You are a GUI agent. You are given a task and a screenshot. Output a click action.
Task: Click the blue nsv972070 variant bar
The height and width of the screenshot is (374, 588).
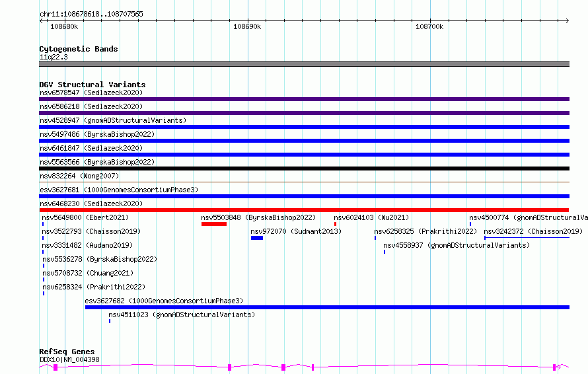[x=257, y=238]
